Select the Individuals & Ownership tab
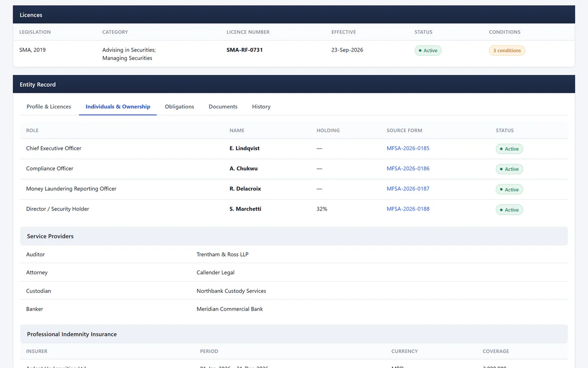Screen dimensions: 588x368 pos(118,106)
